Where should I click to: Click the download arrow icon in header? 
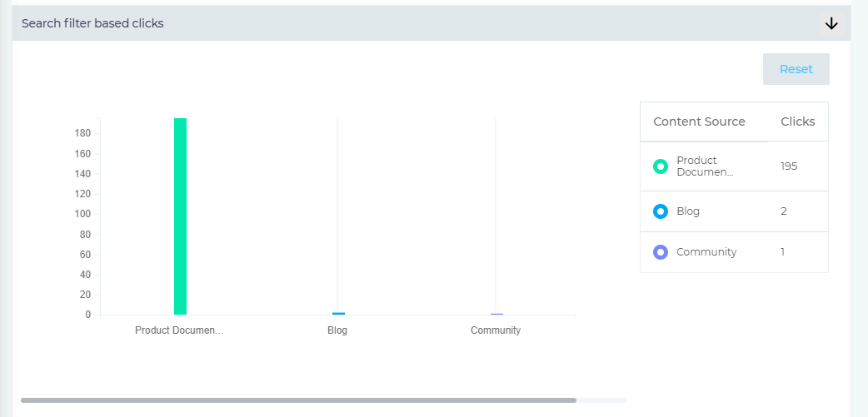(x=831, y=23)
